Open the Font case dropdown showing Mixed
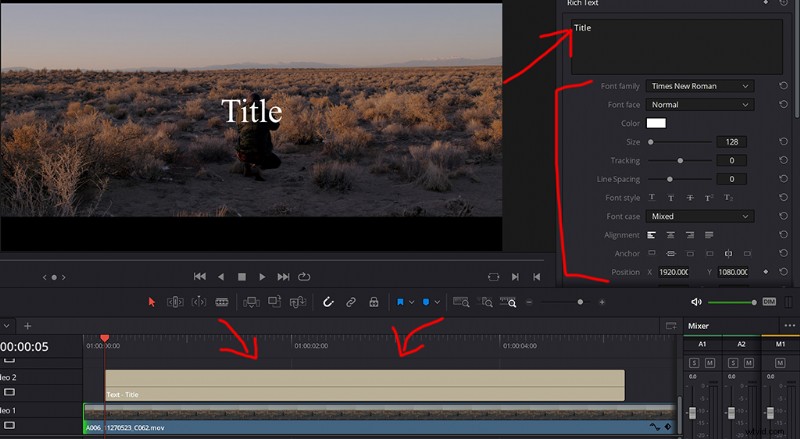The height and width of the screenshot is (439, 800). [699, 216]
